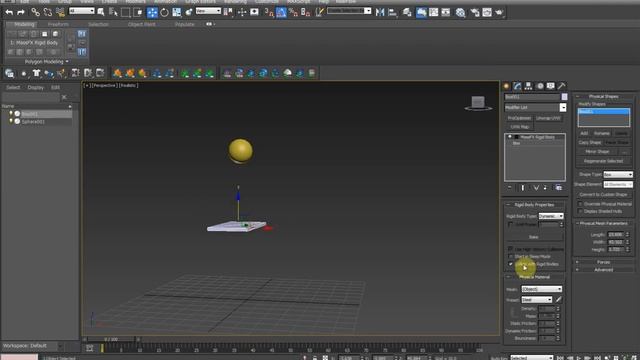Click the Undo arrow icon
Screen dimensions: 640x360
tap(9, 13)
